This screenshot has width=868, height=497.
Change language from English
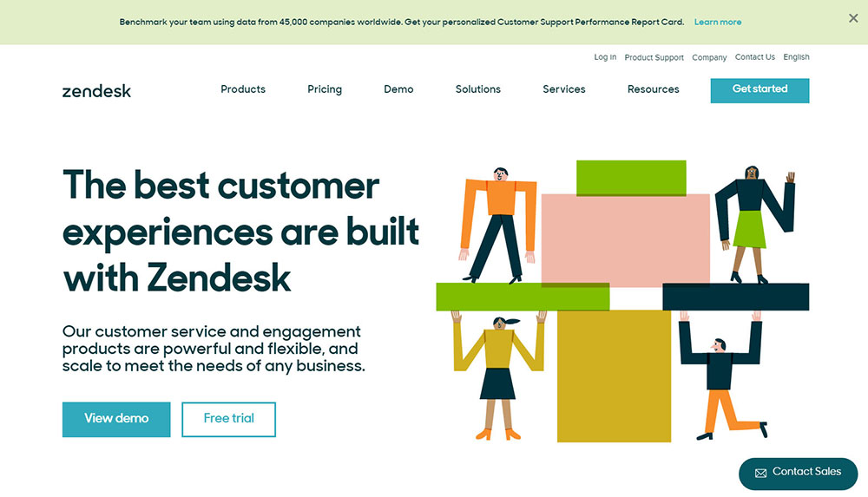(796, 57)
